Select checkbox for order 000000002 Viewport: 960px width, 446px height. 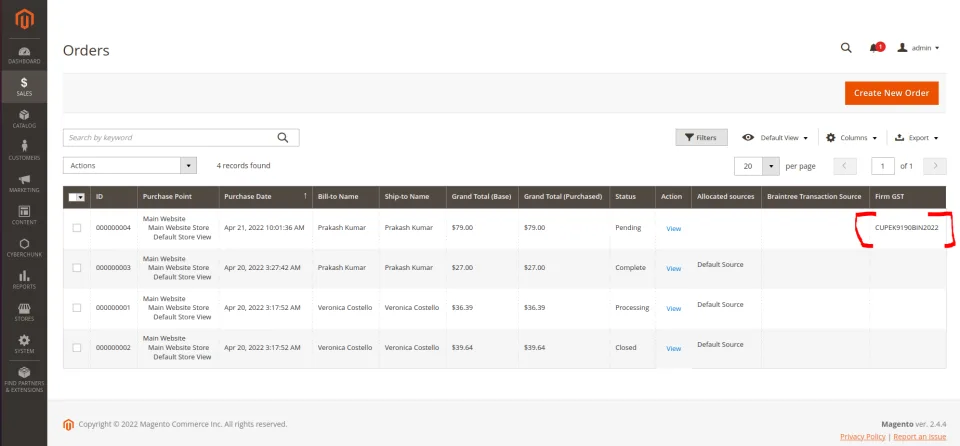tap(77, 347)
